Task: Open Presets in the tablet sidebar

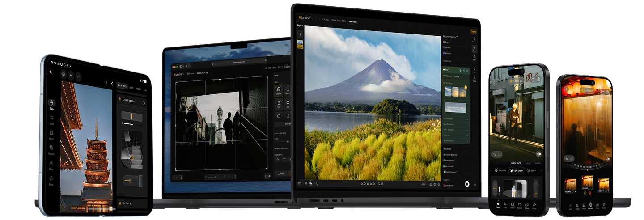Action: click(52, 149)
